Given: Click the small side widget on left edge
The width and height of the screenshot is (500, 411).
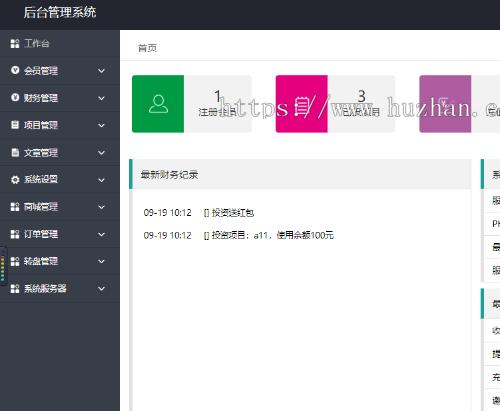Looking at the screenshot, I should point(3,266).
